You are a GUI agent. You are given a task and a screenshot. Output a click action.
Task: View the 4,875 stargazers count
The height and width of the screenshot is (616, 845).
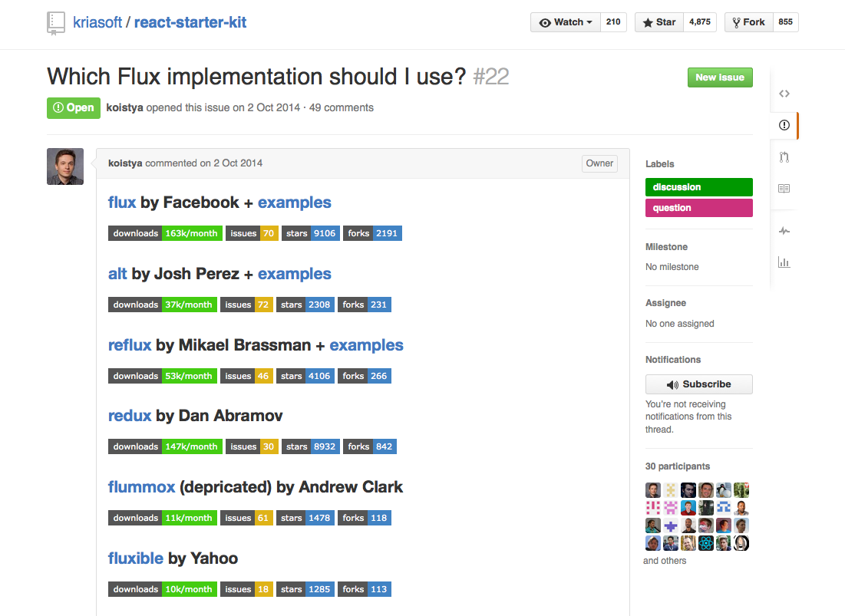[x=700, y=22]
